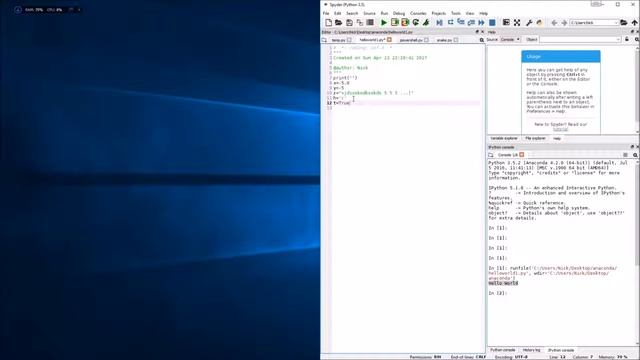Viewport: 640px width, 360px height.
Task: Click in the Help Object input field
Action: click(577, 39)
